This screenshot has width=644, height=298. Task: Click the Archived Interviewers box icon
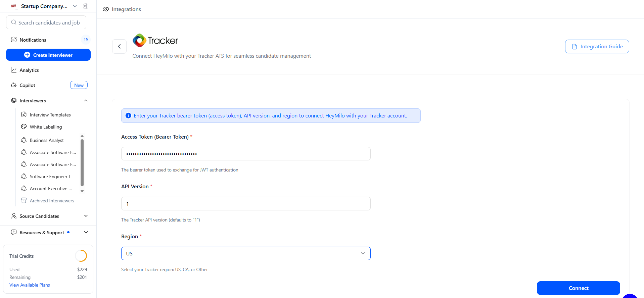pyautogui.click(x=24, y=201)
